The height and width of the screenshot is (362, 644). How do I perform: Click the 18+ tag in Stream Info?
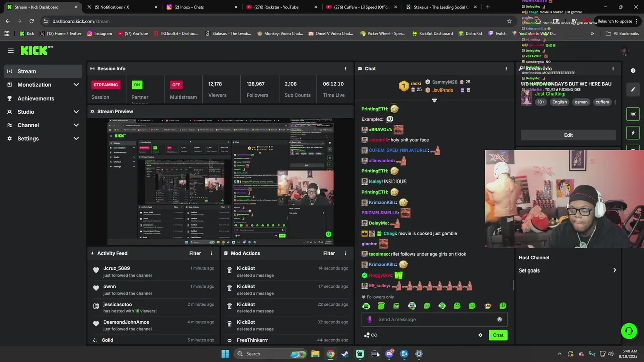[541, 102]
